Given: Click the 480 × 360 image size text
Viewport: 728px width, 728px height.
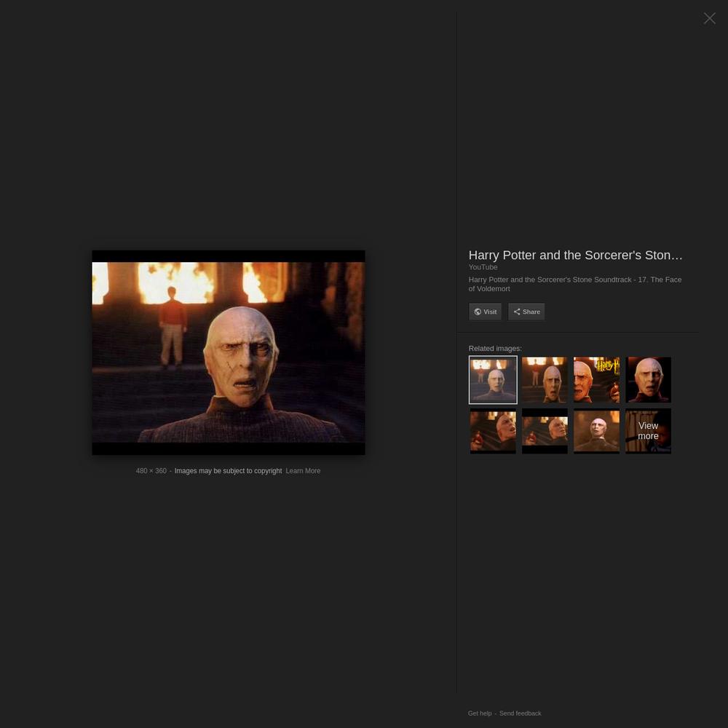Looking at the screenshot, I should (x=151, y=471).
